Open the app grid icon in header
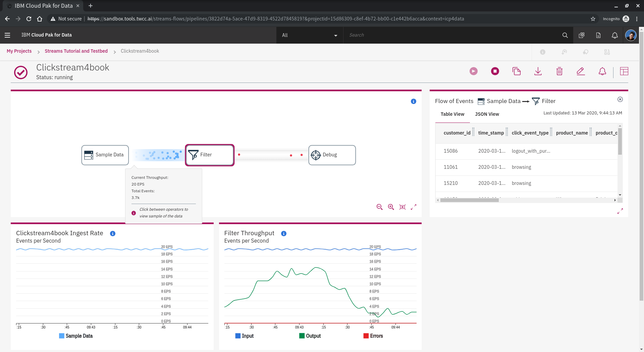 pos(582,35)
